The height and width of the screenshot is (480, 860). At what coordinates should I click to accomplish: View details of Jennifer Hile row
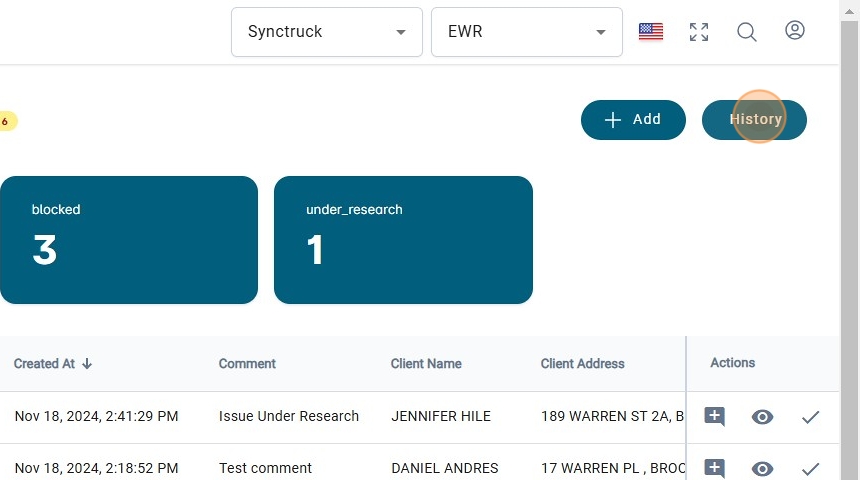[x=762, y=417]
